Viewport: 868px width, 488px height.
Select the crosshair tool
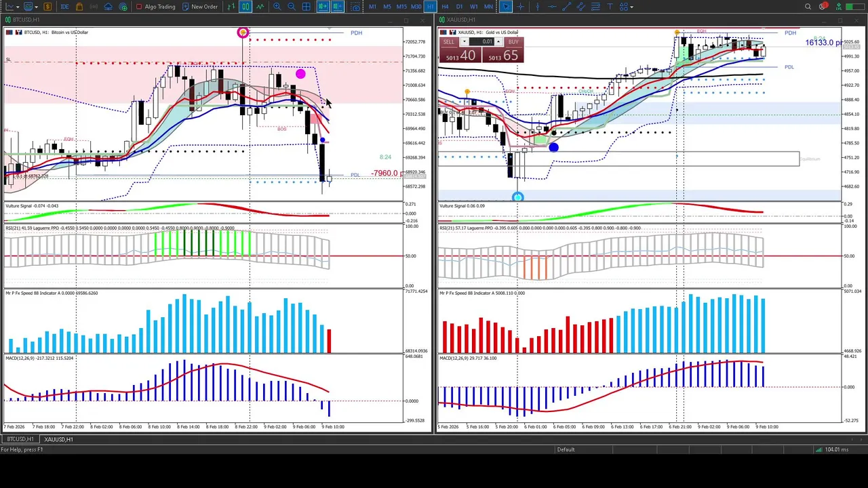point(521,7)
